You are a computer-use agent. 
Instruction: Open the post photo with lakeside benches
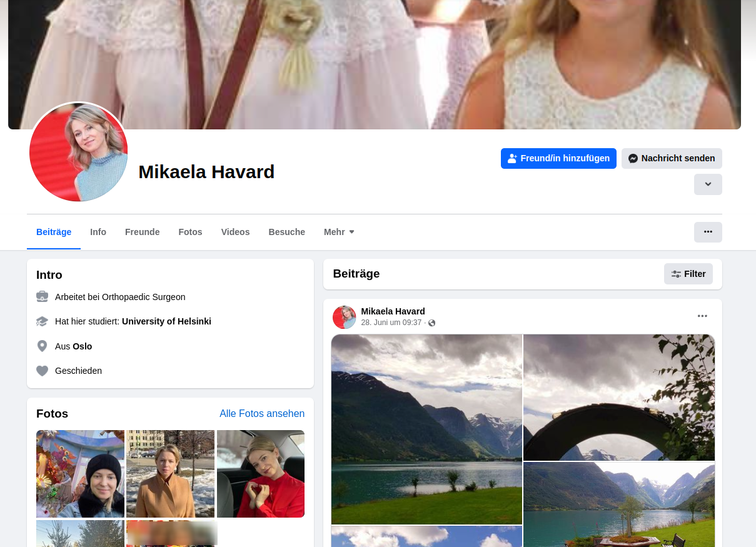click(x=619, y=504)
